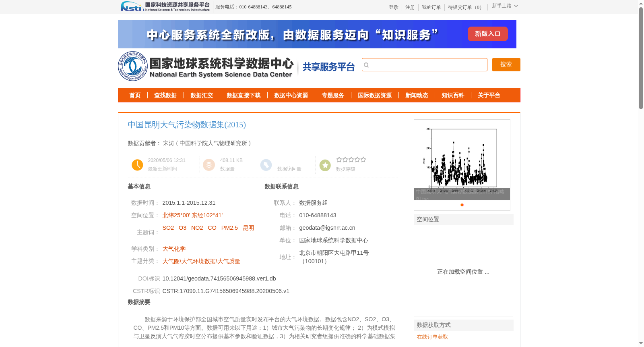Click 在线订单获取 link

pyautogui.click(x=432, y=337)
